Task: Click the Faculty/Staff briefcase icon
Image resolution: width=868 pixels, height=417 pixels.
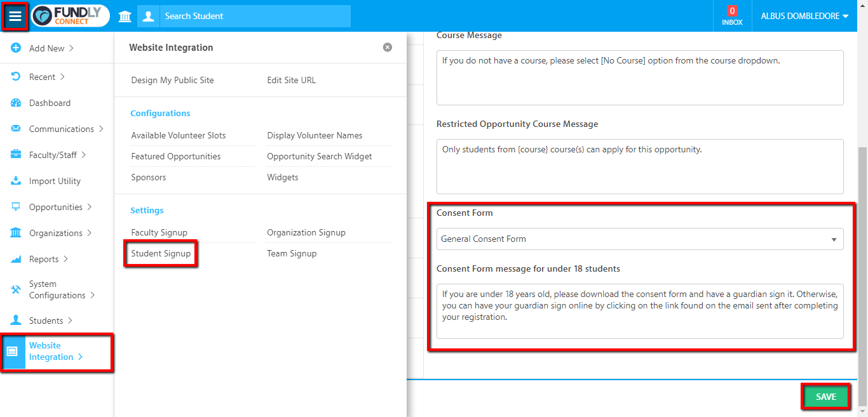Action: 16,155
